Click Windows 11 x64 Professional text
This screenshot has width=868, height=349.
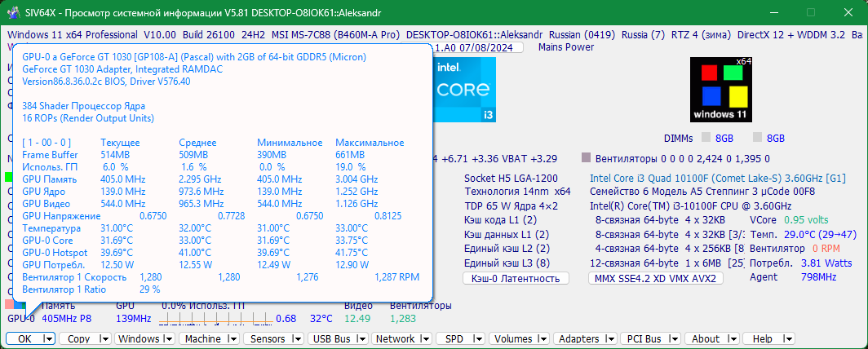73,34
